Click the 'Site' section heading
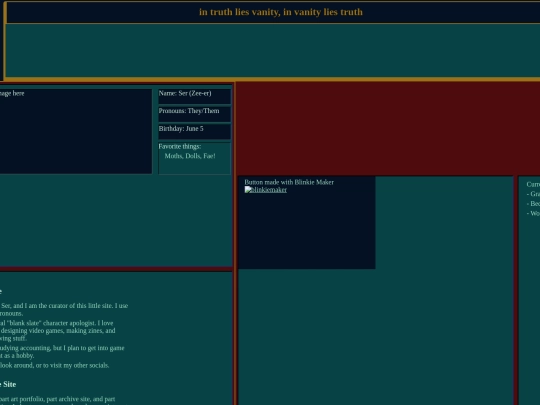This screenshot has width=540, height=405. pos(8,384)
